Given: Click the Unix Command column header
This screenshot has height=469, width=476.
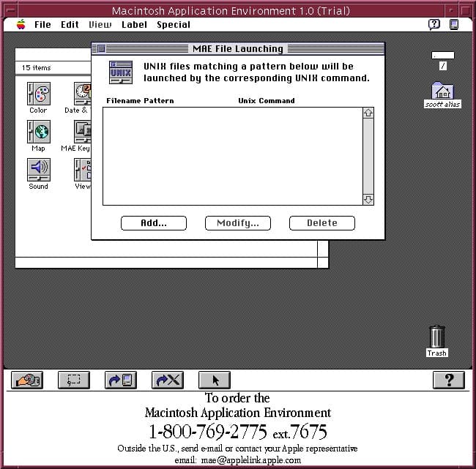Looking at the screenshot, I should 267,101.
